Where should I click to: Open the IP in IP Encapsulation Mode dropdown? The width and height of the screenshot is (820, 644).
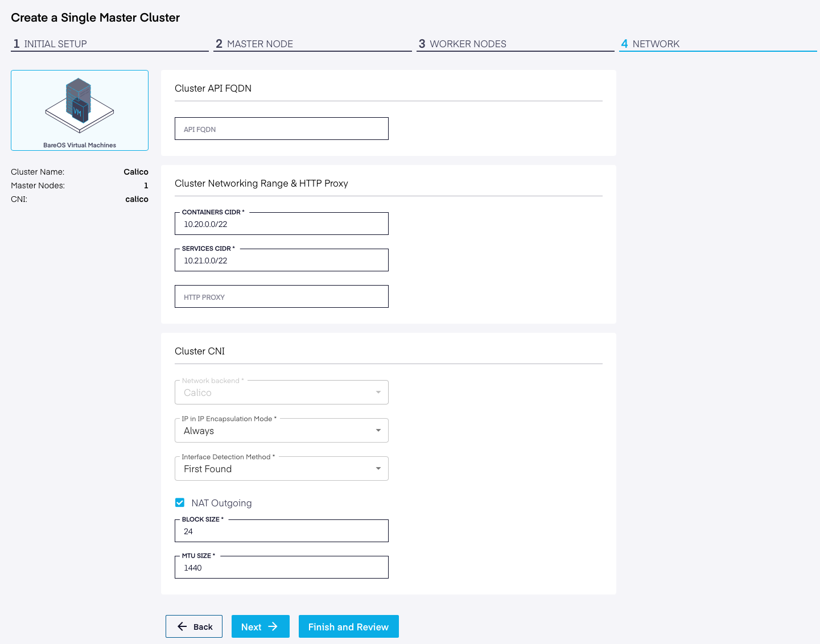point(281,431)
